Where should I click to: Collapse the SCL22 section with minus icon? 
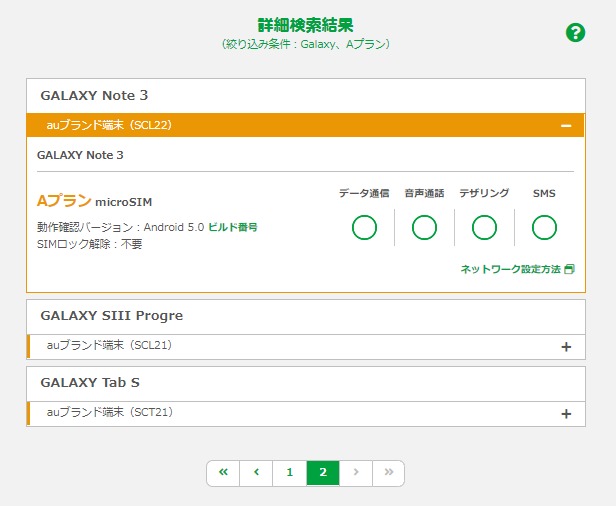pos(566,126)
